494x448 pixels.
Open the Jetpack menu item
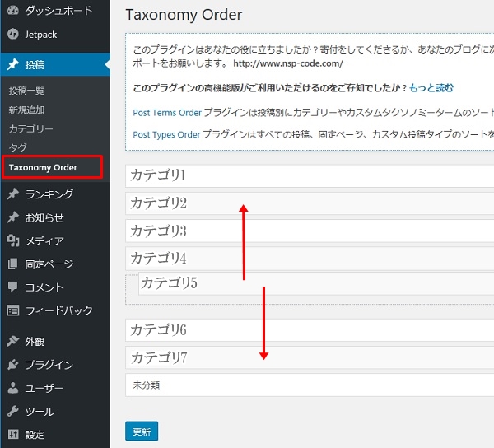[x=41, y=35]
